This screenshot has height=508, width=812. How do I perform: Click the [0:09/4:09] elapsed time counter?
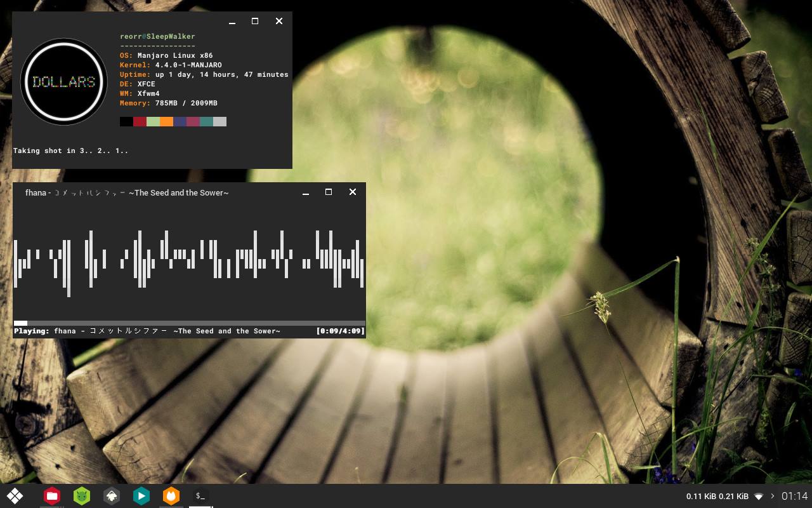coord(340,331)
